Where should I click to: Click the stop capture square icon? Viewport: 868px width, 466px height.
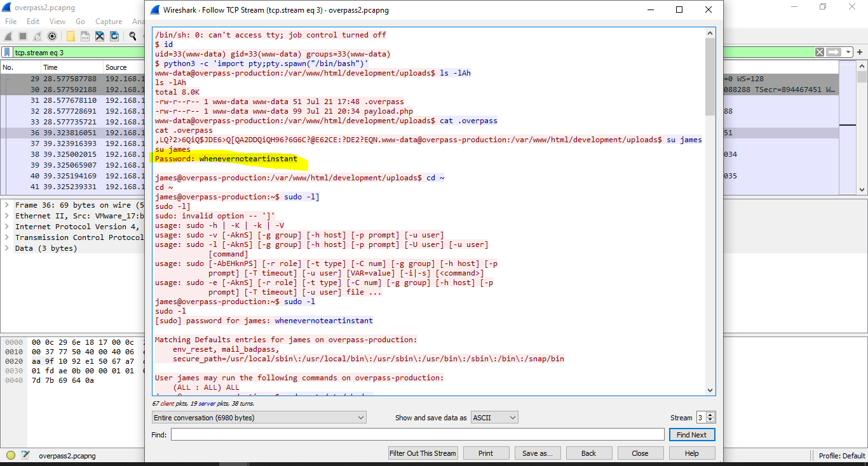coord(23,36)
